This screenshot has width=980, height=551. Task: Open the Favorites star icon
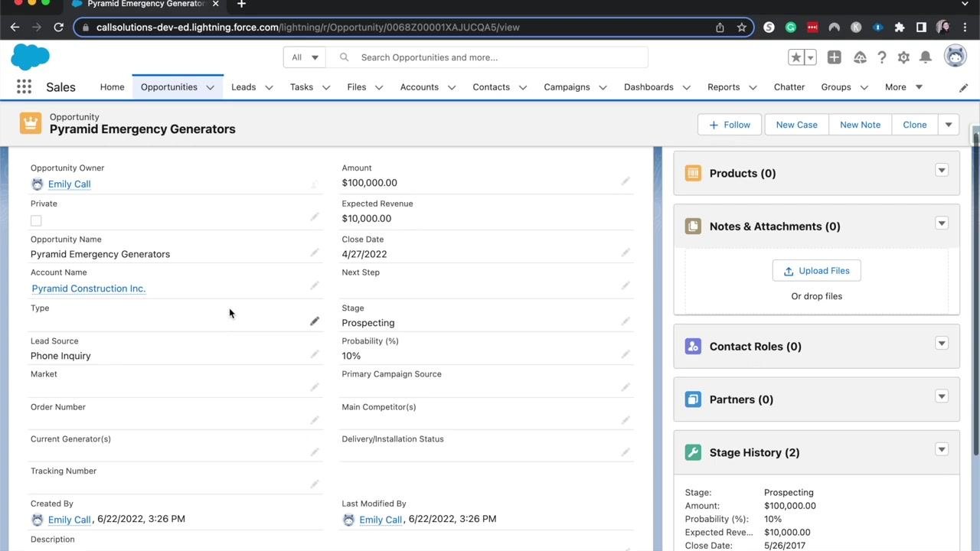coord(796,57)
